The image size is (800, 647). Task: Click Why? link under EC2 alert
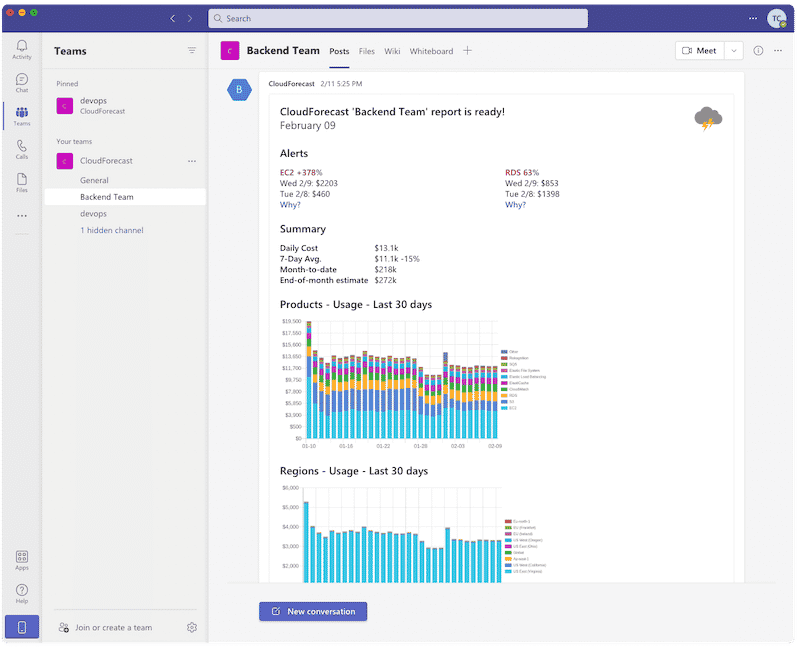(290, 205)
